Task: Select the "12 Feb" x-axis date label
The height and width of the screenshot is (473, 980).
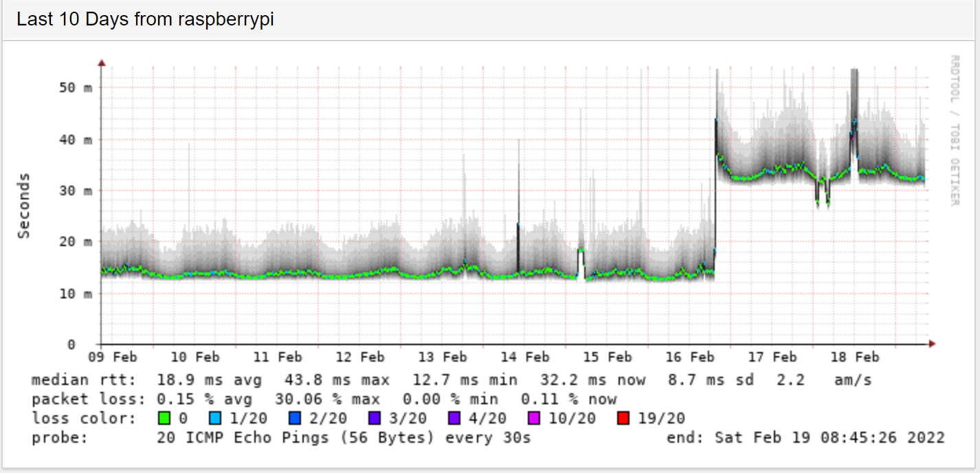Action: click(x=361, y=357)
